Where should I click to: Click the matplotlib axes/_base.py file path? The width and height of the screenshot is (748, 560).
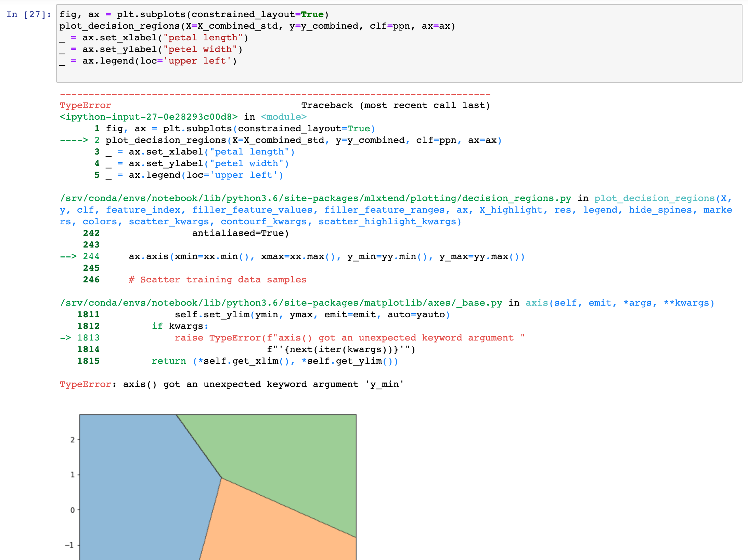[x=281, y=303]
